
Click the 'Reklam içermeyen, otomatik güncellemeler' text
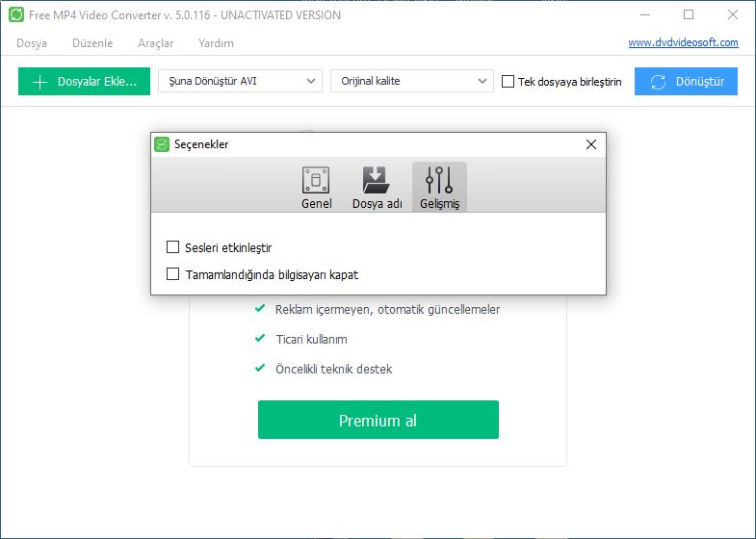[x=388, y=309]
